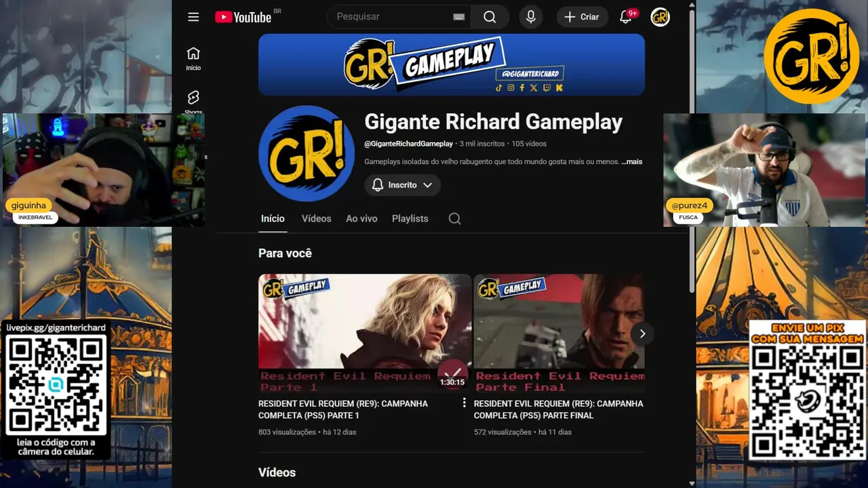
Task: Click the 105 vídeos count
Action: pos(529,144)
